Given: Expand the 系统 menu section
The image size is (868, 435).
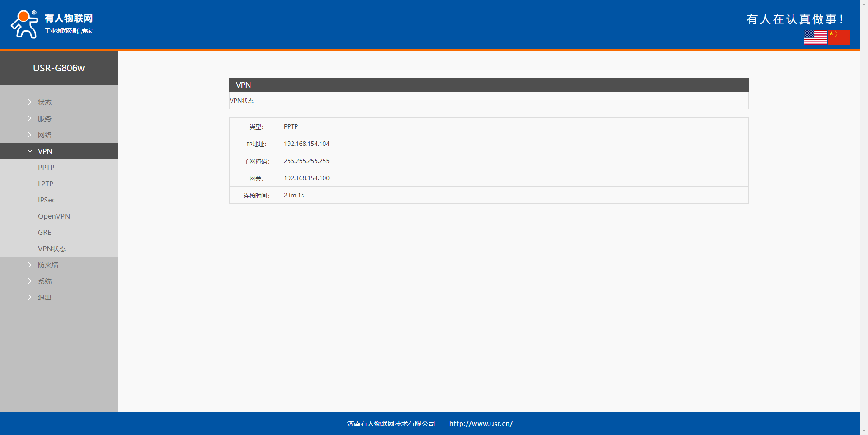Looking at the screenshot, I should (x=44, y=281).
